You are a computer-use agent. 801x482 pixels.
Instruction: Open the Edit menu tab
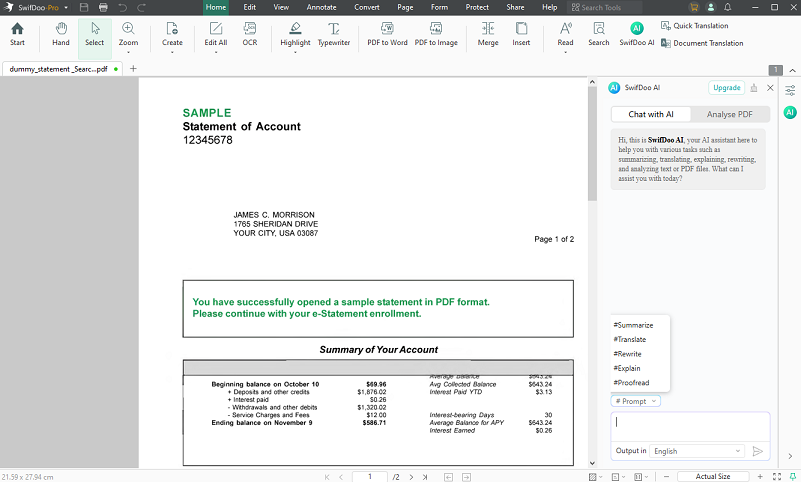pos(249,7)
